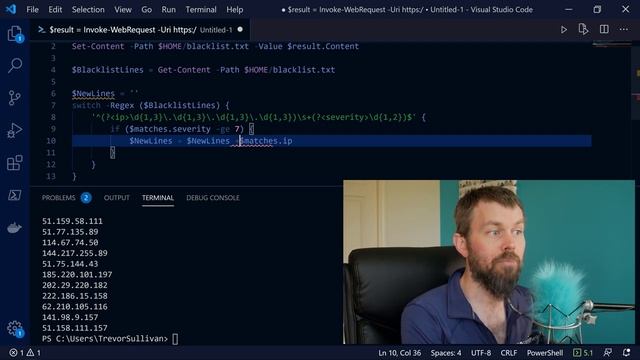Open the feedback icon in the status bar
The width and height of the screenshot is (640, 360).
(x=608, y=353)
